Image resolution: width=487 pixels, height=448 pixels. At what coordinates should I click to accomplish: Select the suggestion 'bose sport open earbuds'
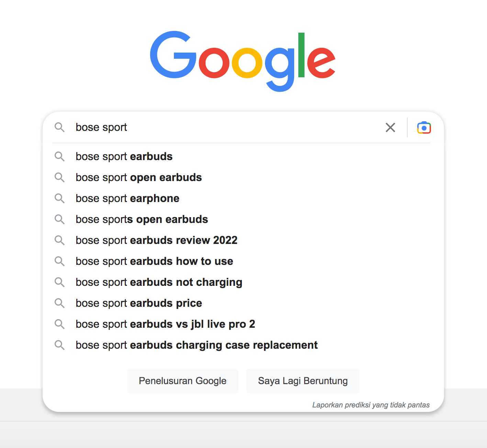pyautogui.click(x=138, y=178)
